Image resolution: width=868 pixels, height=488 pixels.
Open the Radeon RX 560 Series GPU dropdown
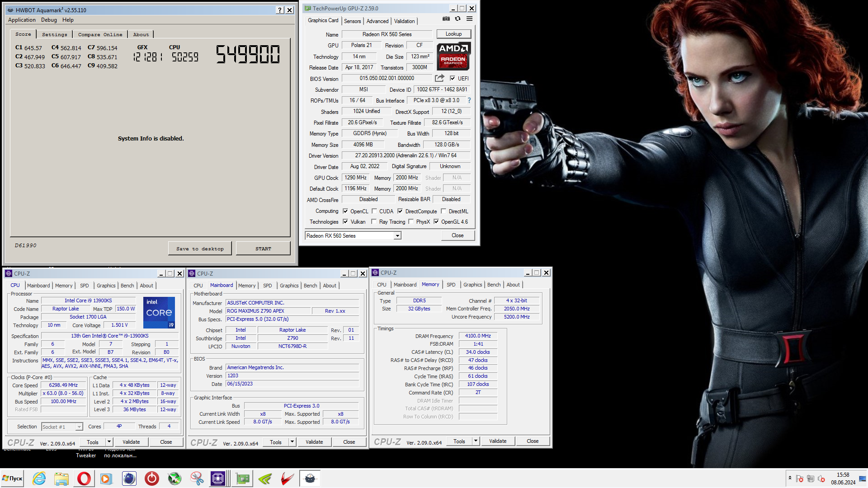point(353,235)
